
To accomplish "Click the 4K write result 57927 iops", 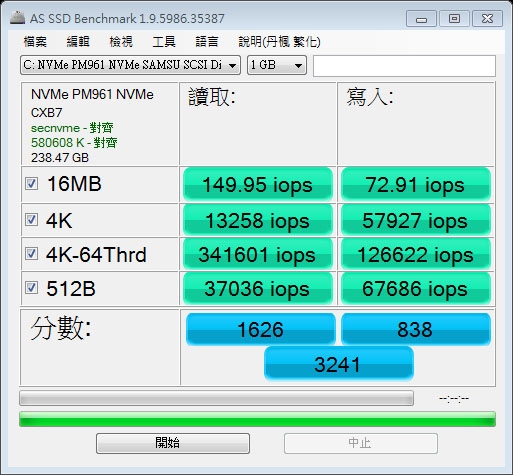I will click(416, 220).
